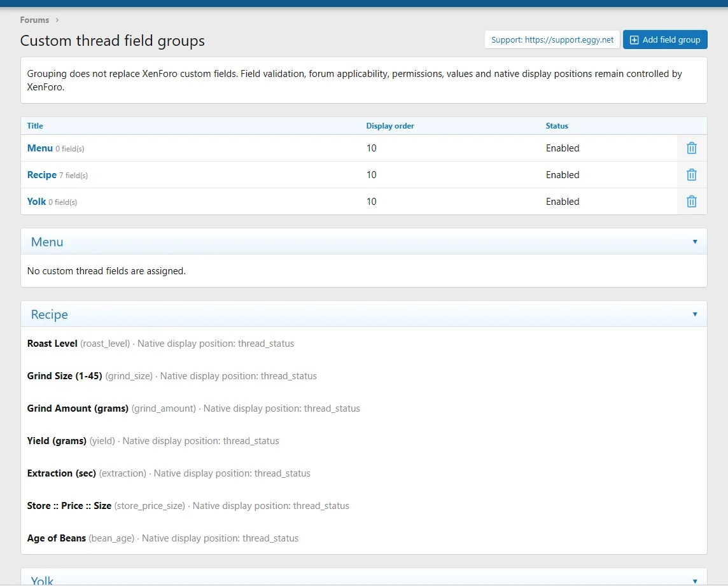
Task: Click the Enabled status in Menu row
Action: click(x=563, y=148)
